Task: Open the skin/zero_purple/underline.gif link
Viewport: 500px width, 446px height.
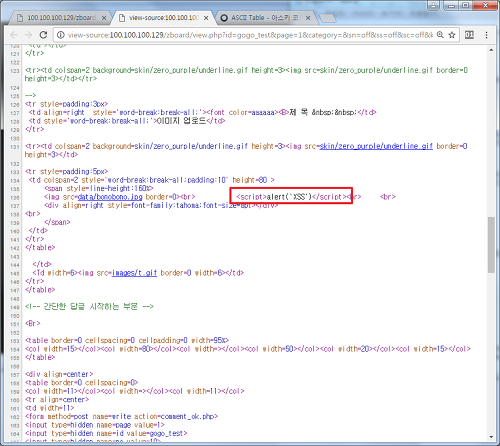Action: (x=376, y=146)
